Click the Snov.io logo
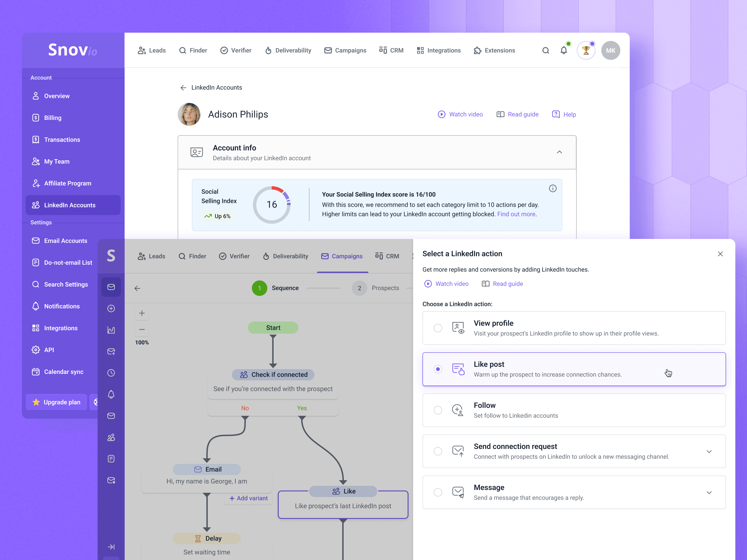The height and width of the screenshot is (560, 747). [73, 50]
